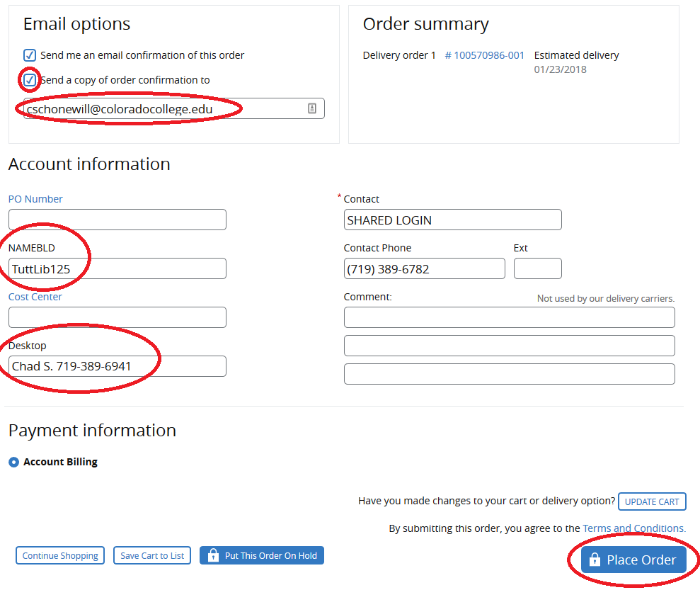The height and width of the screenshot is (590, 700).
Task: Click the PO Number label link
Action: pyautogui.click(x=35, y=199)
